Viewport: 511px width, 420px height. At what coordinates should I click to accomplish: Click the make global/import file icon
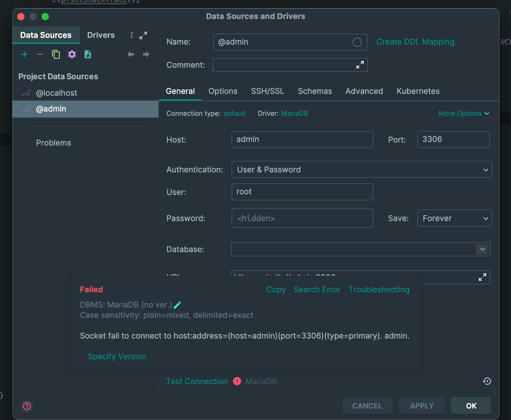click(x=88, y=54)
